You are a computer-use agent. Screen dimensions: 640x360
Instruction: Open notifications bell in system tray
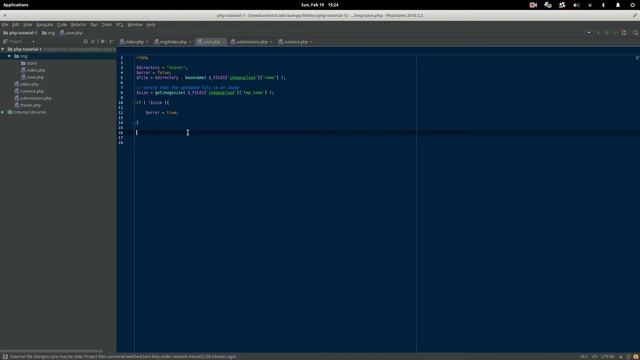[618, 5]
